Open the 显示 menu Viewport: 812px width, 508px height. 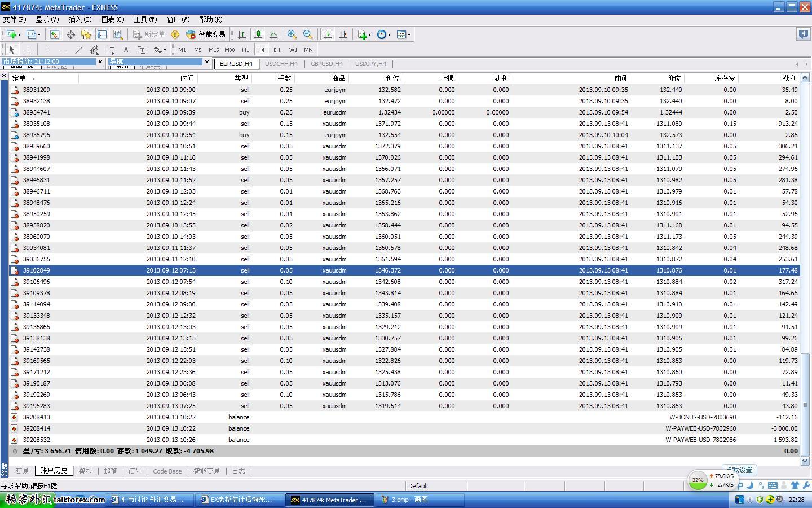47,19
